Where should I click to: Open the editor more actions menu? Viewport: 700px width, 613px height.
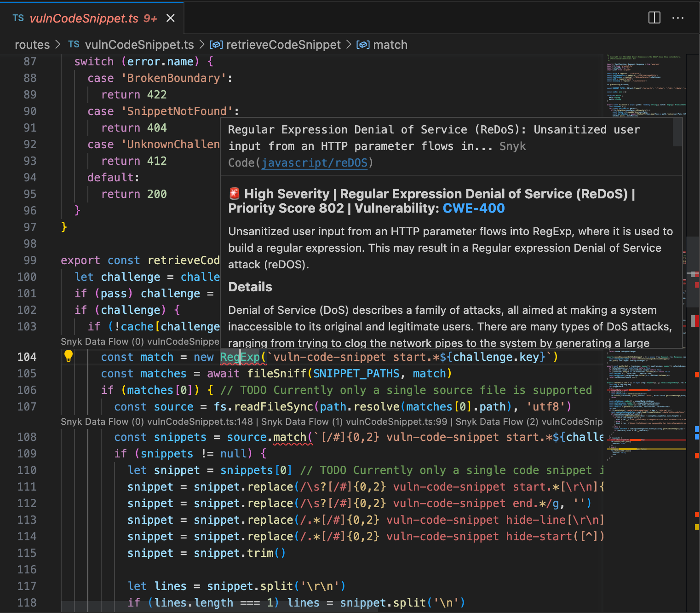(x=678, y=18)
